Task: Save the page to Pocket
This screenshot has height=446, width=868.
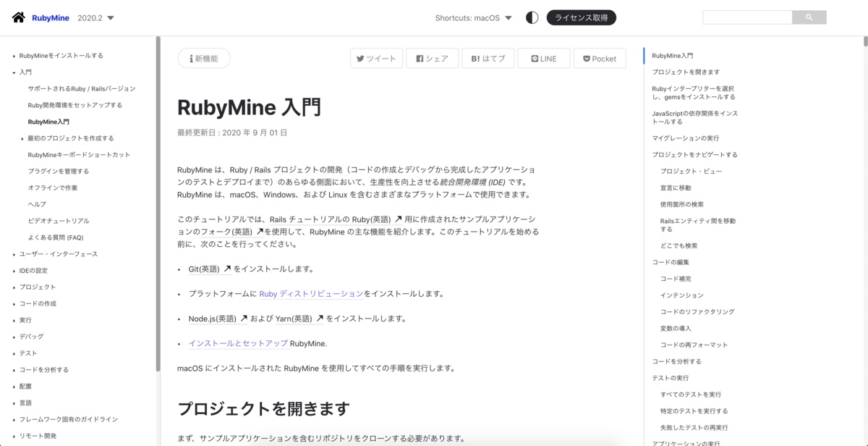Action: tap(600, 59)
